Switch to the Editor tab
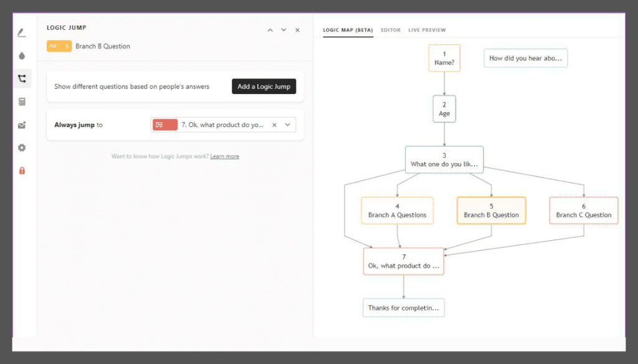Image resolution: width=638 pixels, height=364 pixels. [x=391, y=30]
